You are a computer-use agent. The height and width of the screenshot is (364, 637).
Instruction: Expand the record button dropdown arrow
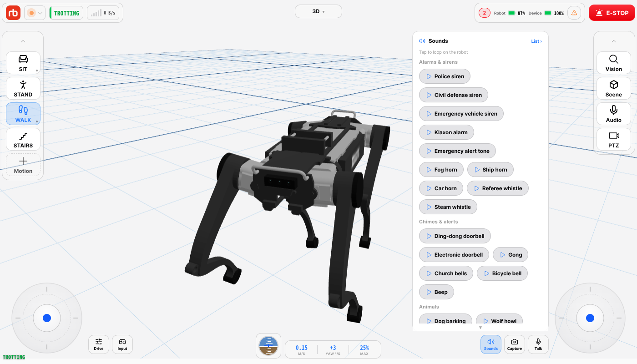40,13
